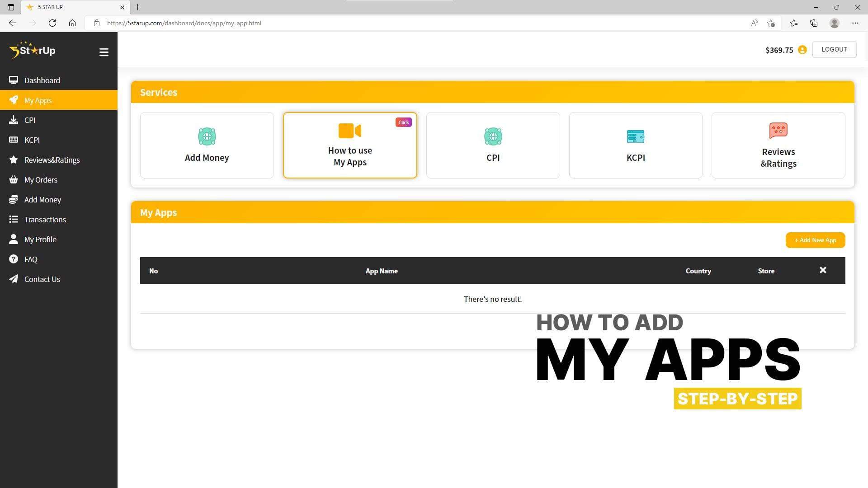Click the App Name column header
868x488 pixels.
382,271
